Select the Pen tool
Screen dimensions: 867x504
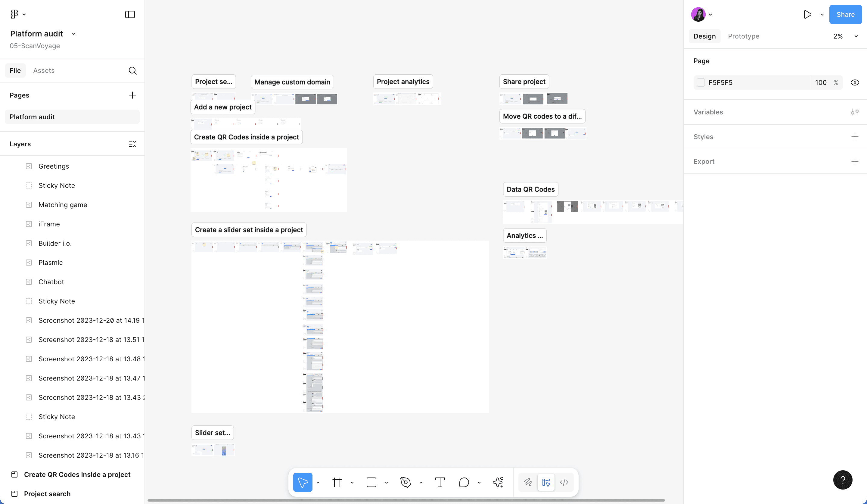coord(406,482)
